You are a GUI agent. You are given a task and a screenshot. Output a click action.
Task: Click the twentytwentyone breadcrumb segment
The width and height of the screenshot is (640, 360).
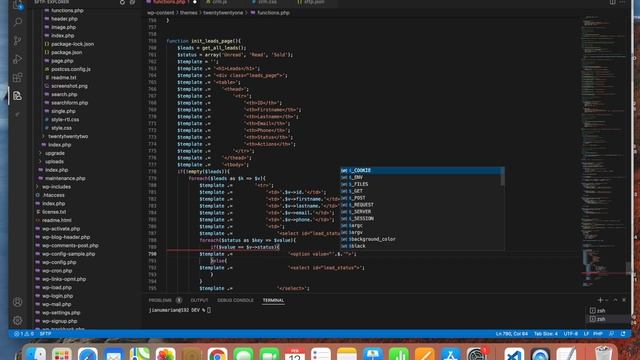tap(223, 13)
